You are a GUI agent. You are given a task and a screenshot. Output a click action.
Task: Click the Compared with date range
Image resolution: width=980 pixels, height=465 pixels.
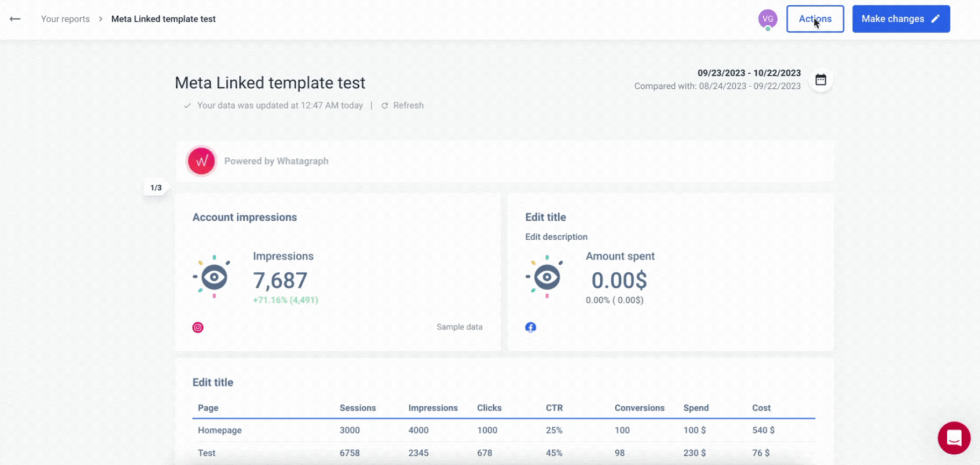coord(718,86)
